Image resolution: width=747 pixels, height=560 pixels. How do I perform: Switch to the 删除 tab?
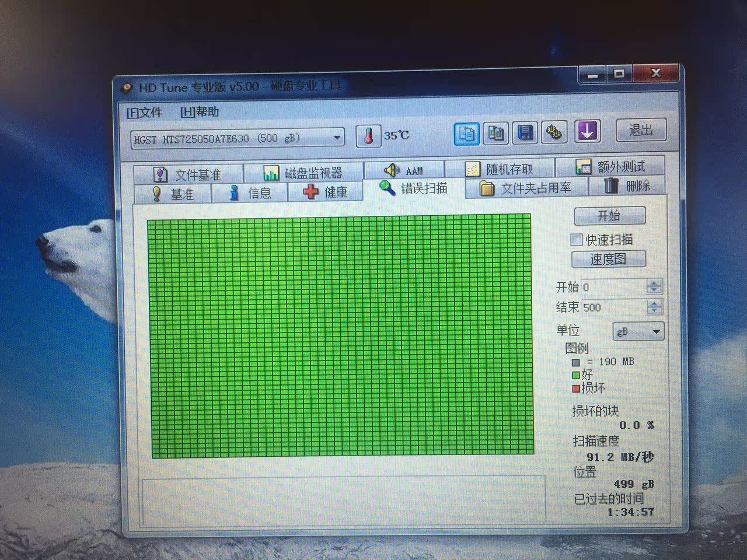click(627, 186)
